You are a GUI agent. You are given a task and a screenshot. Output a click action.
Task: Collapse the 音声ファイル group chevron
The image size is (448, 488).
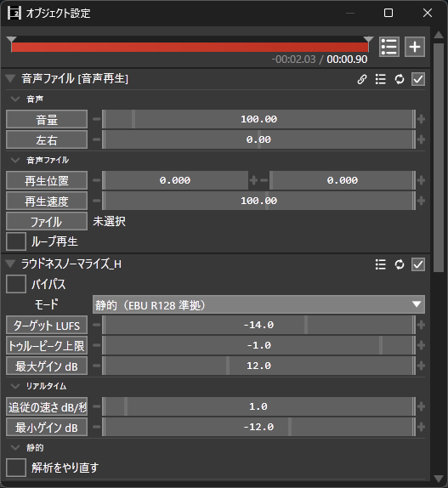pos(15,161)
